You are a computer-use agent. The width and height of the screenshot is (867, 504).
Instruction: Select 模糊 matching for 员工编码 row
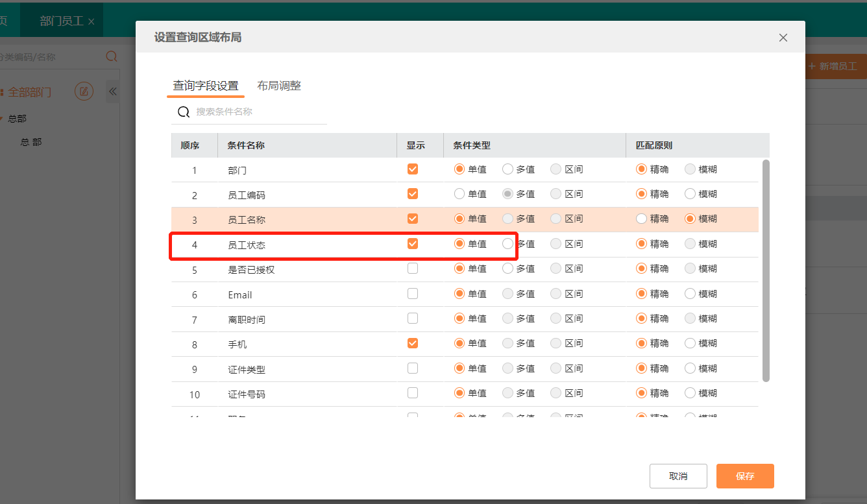(690, 194)
